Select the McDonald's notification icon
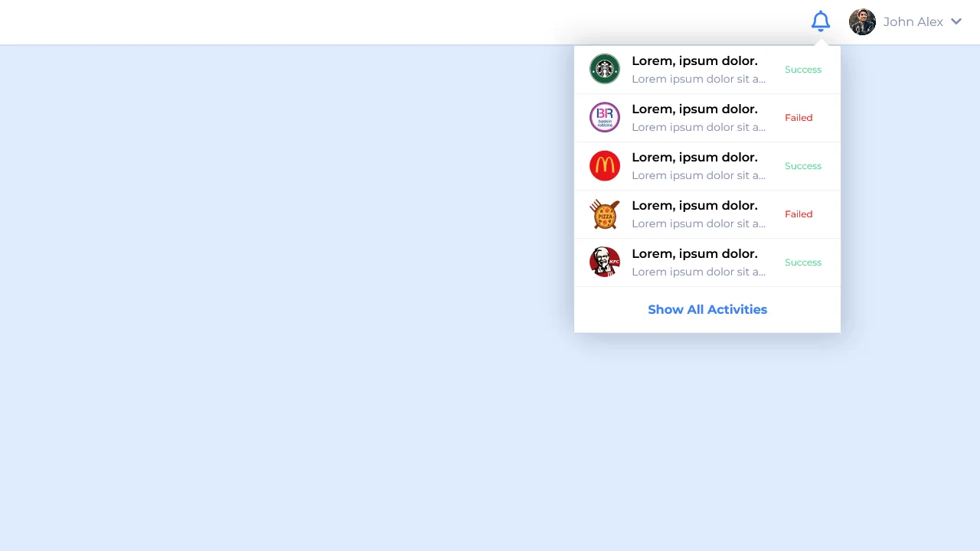Screen dimensions: 980x551 coord(604,165)
